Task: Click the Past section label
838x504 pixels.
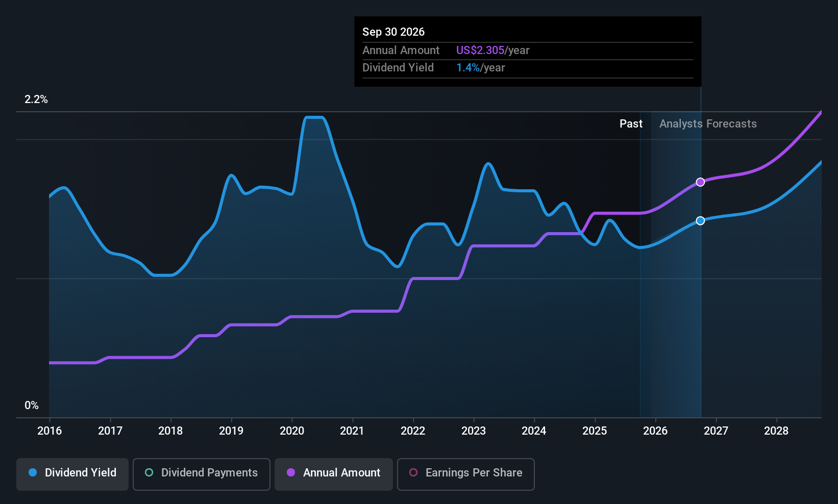Action: pyautogui.click(x=631, y=124)
